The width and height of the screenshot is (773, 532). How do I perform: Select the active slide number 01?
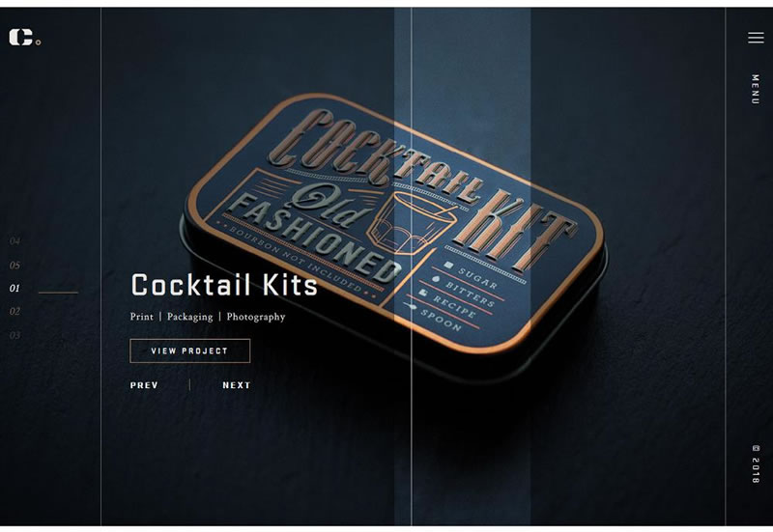point(14,288)
